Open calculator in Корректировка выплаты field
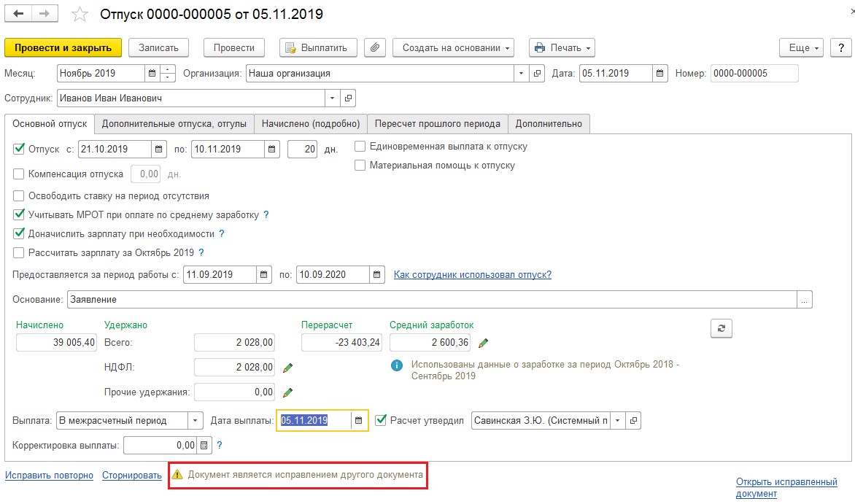855x504 pixels. (204, 445)
